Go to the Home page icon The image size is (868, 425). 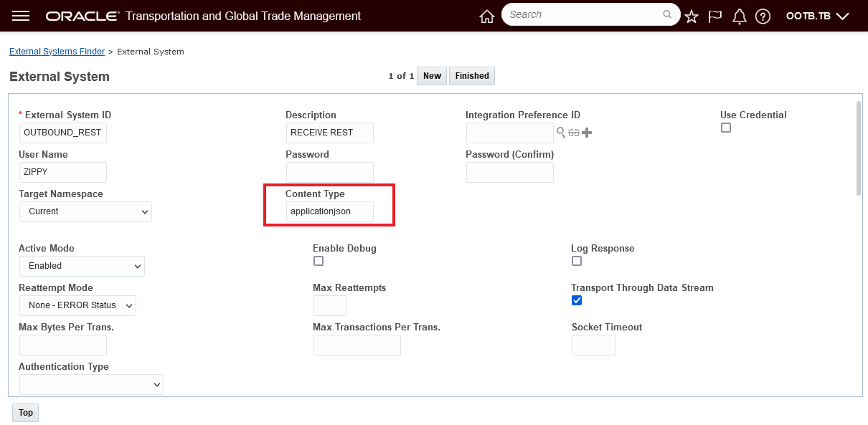487,16
